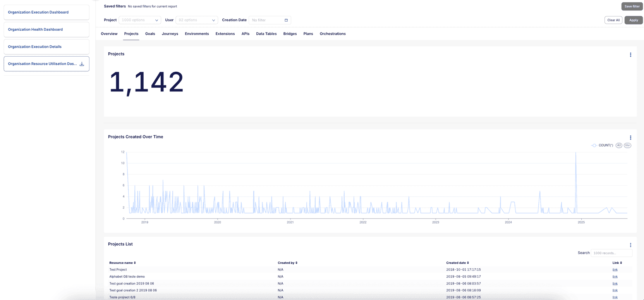Expand the User filter dropdown
The width and height of the screenshot is (644, 300).
(197, 20)
